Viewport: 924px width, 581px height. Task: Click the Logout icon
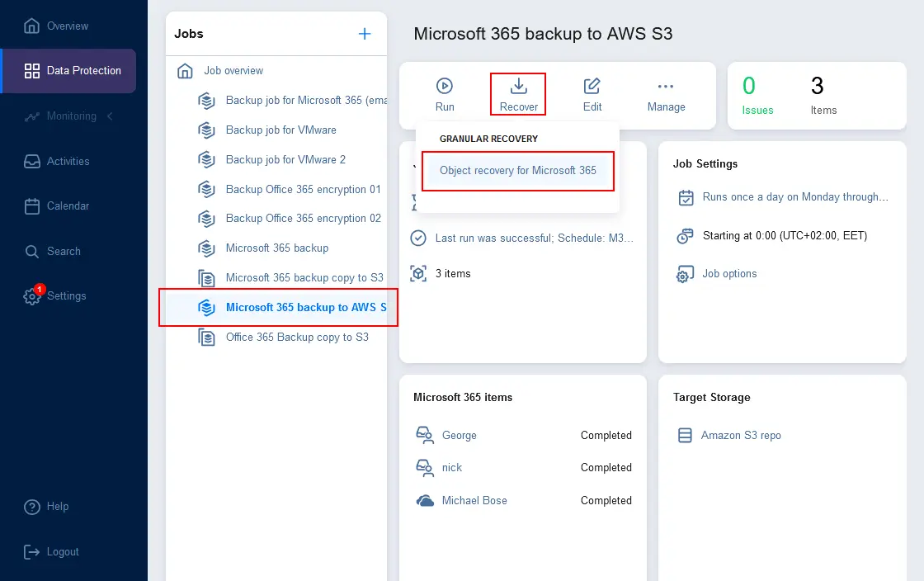(32, 551)
